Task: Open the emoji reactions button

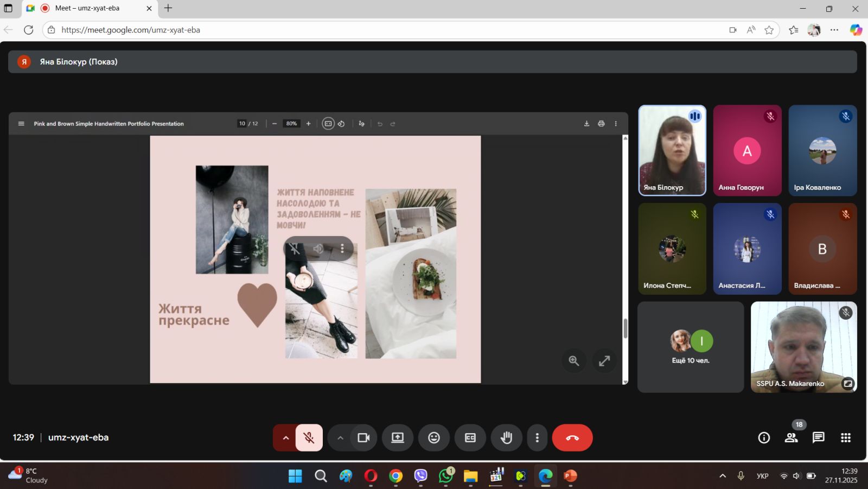Action: pyautogui.click(x=434, y=437)
